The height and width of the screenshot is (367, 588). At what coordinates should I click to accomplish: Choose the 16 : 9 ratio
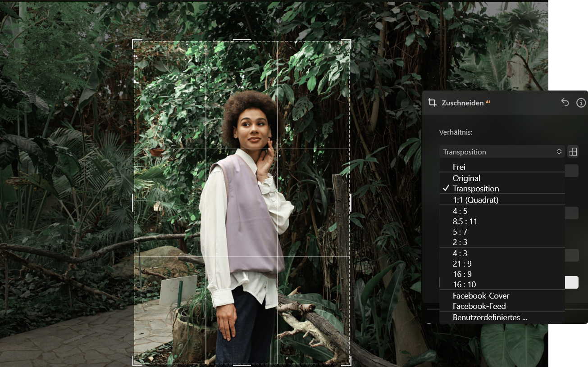click(x=502, y=274)
